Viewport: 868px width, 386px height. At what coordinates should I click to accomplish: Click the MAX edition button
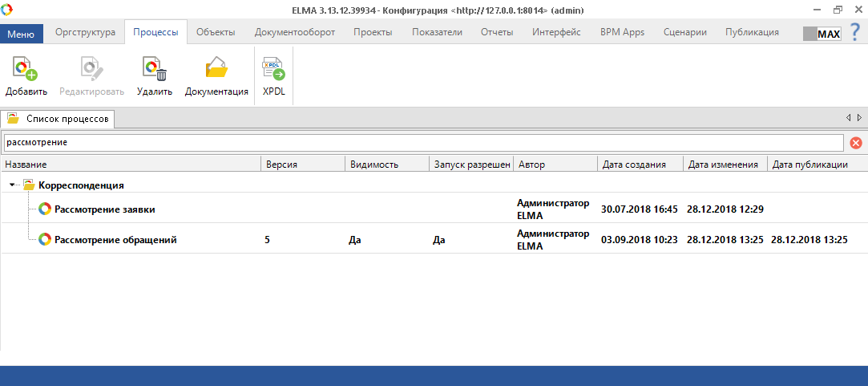822,35
